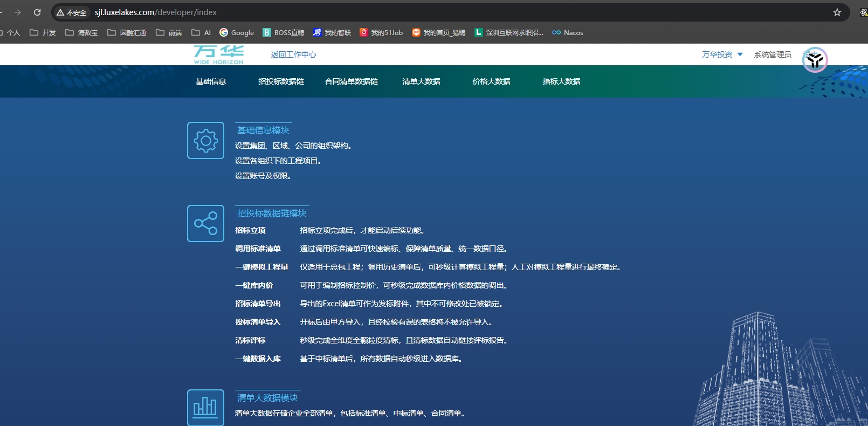The height and width of the screenshot is (426, 868).
Task: Open the 前端 bookmarks folder
Action: pos(169,33)
